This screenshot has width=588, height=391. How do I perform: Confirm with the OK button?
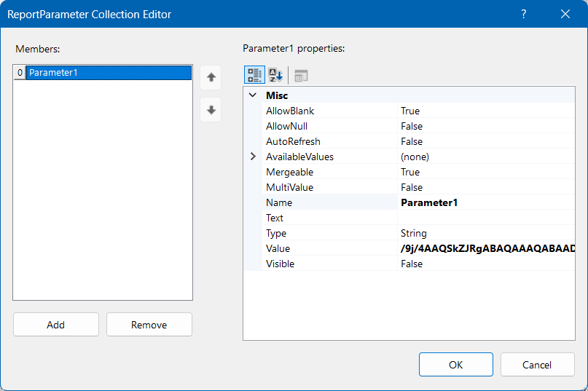tap(455, 365)
